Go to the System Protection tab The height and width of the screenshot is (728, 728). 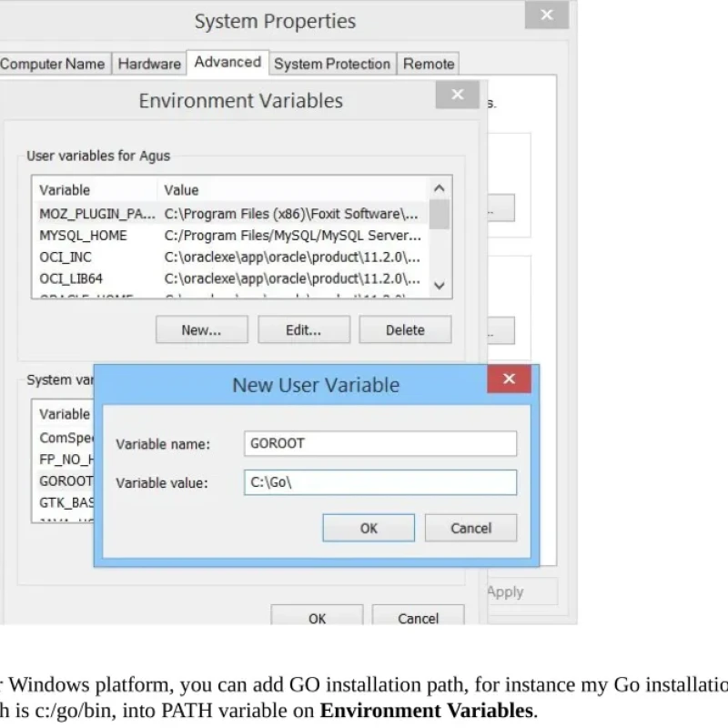click(332, 64)
